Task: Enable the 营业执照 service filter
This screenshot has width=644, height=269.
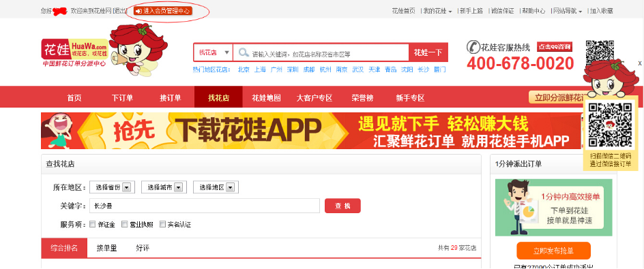Action: coord(124,224)
